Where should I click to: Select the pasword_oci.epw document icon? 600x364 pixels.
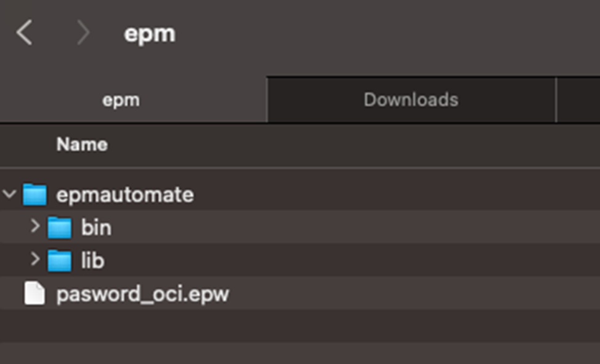(x=34, y=294)
